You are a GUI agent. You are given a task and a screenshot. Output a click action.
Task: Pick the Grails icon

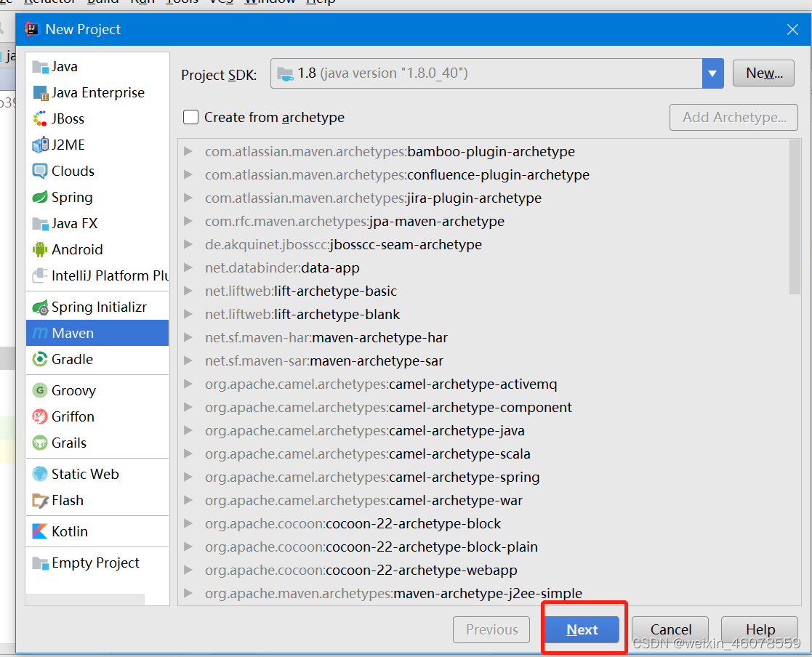(40, 443)
